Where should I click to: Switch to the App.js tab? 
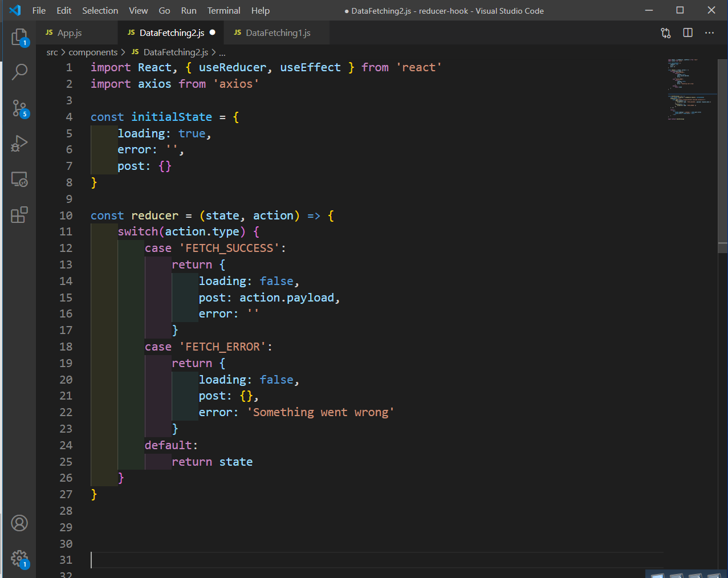77,33
